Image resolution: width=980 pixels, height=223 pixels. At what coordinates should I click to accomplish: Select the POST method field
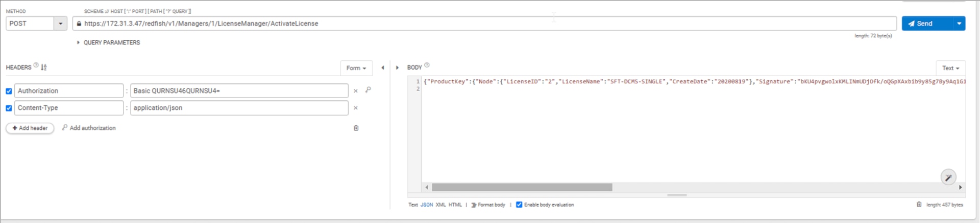point(30,24)
